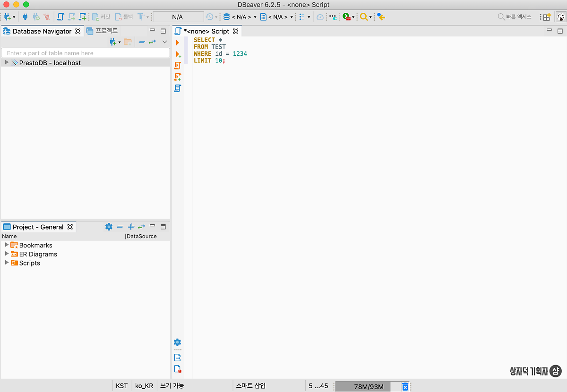Viewport: 567px width, 392px height.
Task: Click the dashboard gauge icon in the toolbar
Action: point(320,17)
